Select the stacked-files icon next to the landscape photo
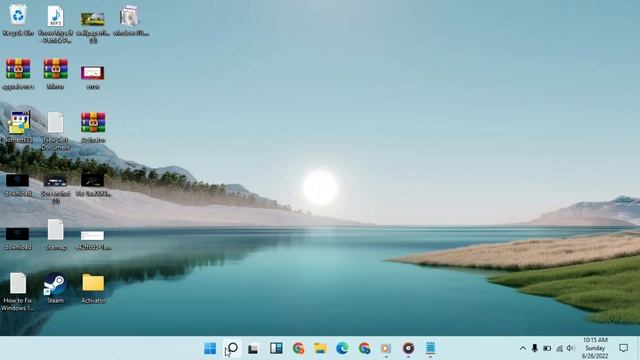 [130, 16]
